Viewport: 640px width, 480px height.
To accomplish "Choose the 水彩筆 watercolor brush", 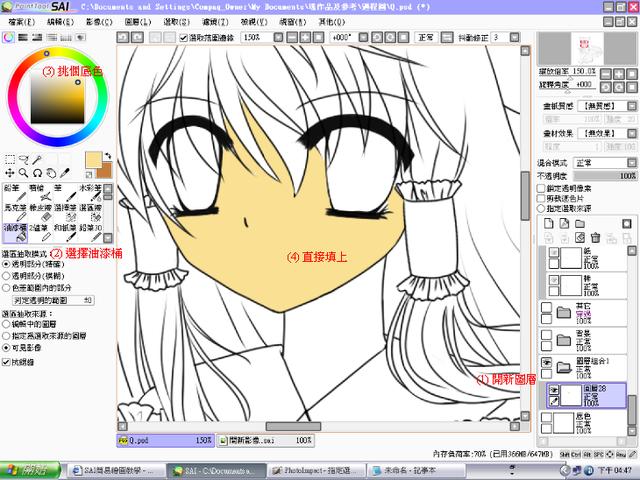I will point(90,193).
